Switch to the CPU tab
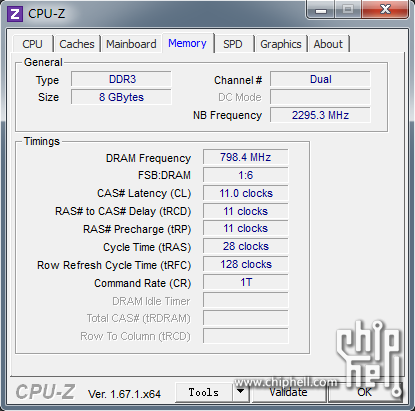The width and height of the screenshot is (415, 411). coord(32,44)
